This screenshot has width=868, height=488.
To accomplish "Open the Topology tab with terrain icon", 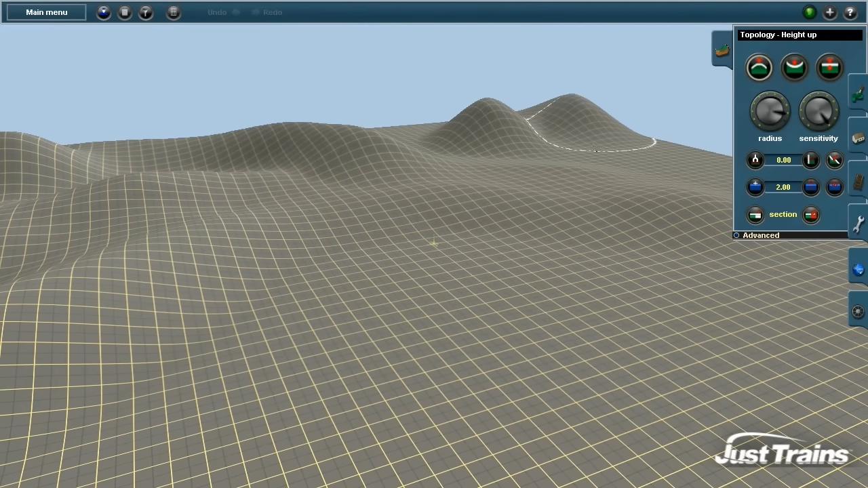I will [x=722, y=50].
